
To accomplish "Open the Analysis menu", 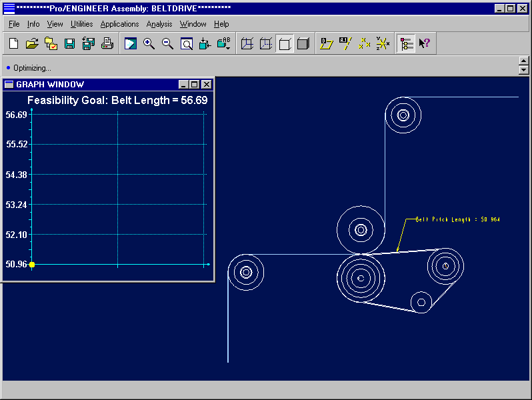I will (159, 24).
